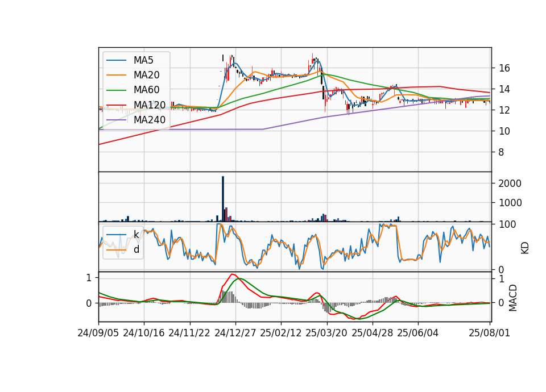Click the 24/11/22 date axis label

coord(189,333)
